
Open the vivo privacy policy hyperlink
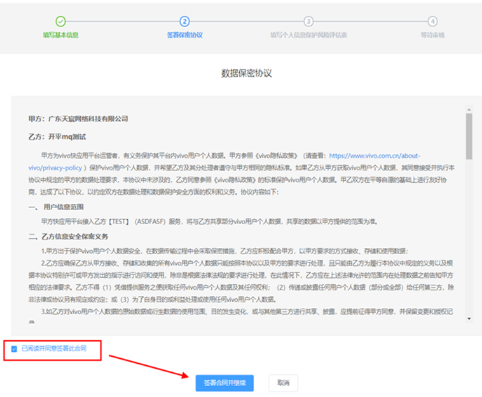pos(375,156)
